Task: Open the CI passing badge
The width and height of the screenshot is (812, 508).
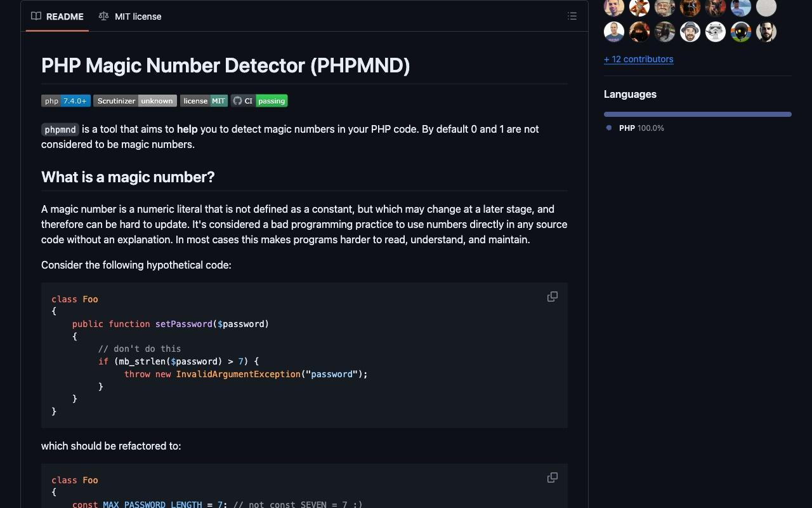Action: pos(259,101)
